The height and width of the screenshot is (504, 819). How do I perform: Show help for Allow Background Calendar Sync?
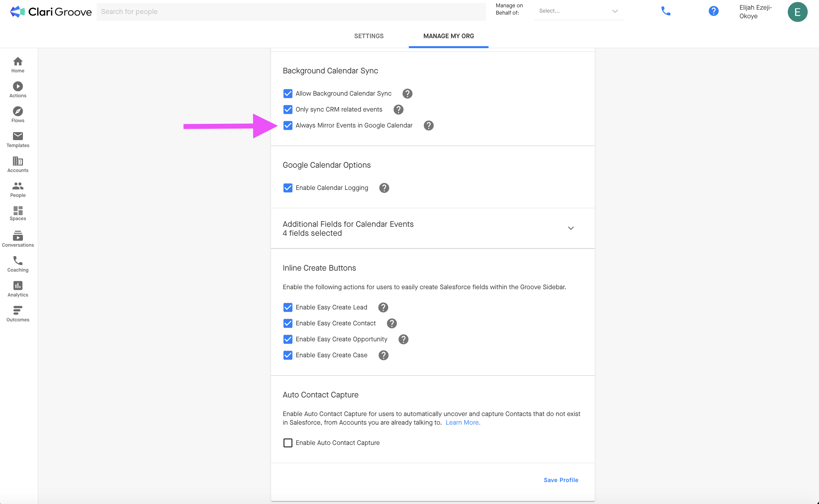[x=407, y=94]
